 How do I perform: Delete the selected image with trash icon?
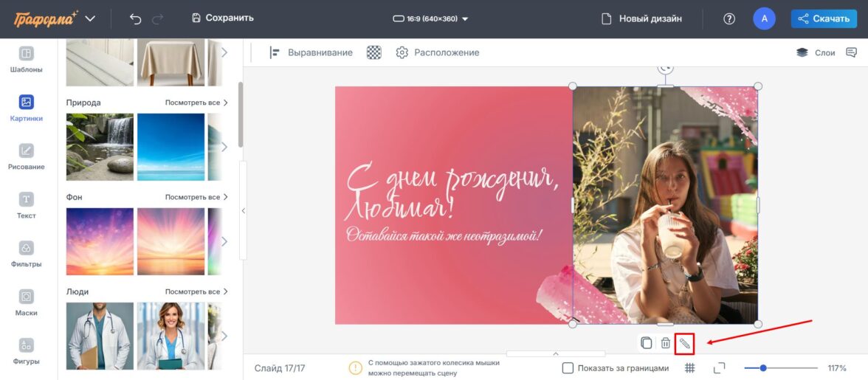(x=666, y=343)
